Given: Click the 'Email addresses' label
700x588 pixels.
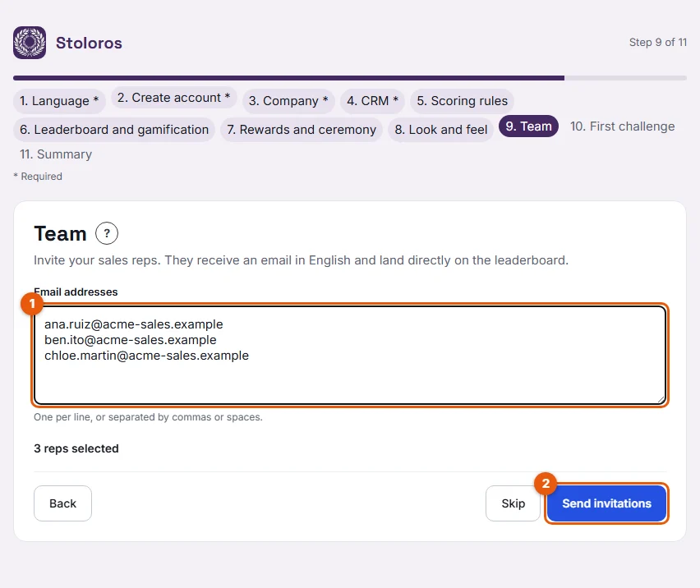Looking at the screenshot, I should coord(76,292).
